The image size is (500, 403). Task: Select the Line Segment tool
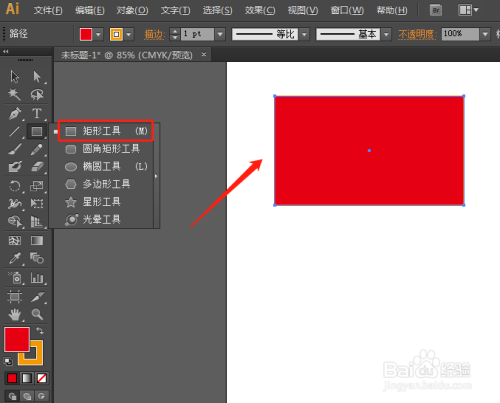click(14, 131)
